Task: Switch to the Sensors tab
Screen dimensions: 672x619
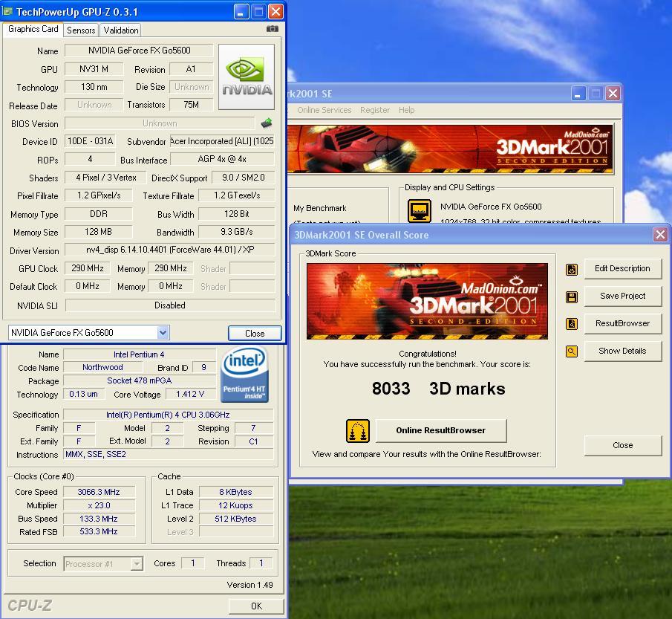Action: click(81, 30)
